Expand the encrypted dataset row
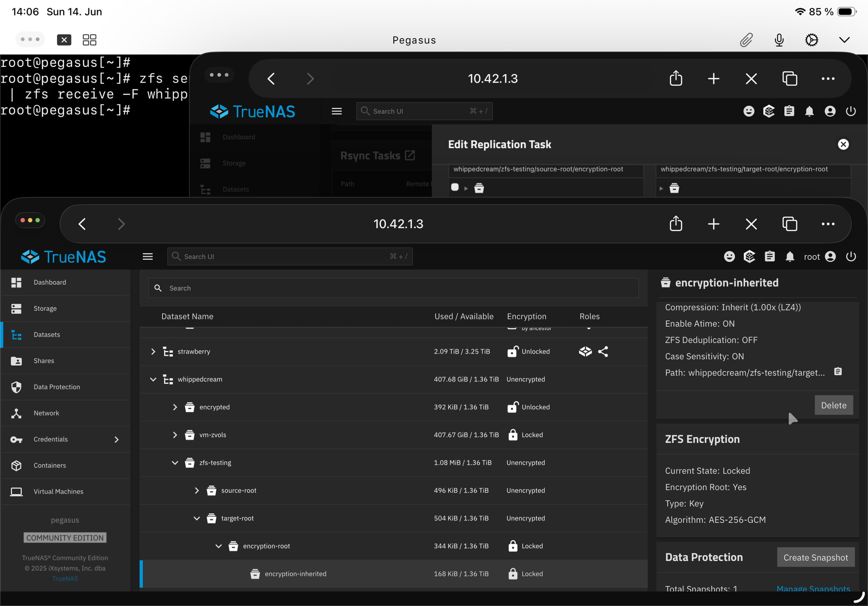 coord(175,407)
